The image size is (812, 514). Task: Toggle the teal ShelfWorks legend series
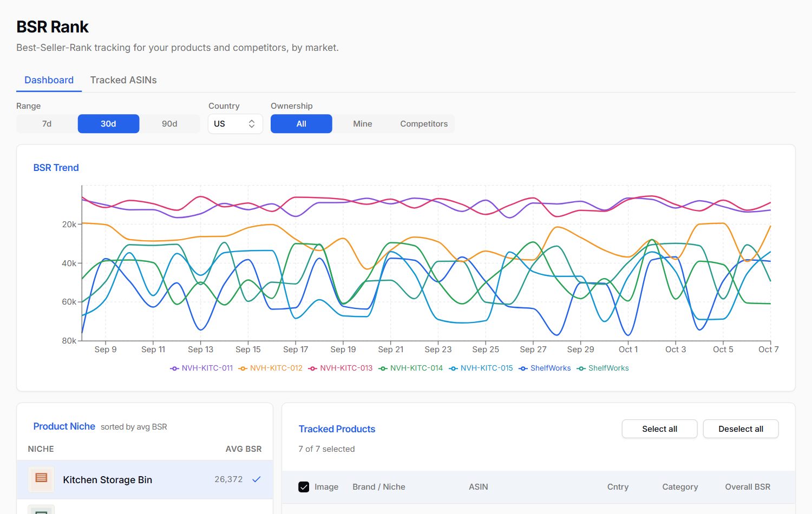(603, 368)
